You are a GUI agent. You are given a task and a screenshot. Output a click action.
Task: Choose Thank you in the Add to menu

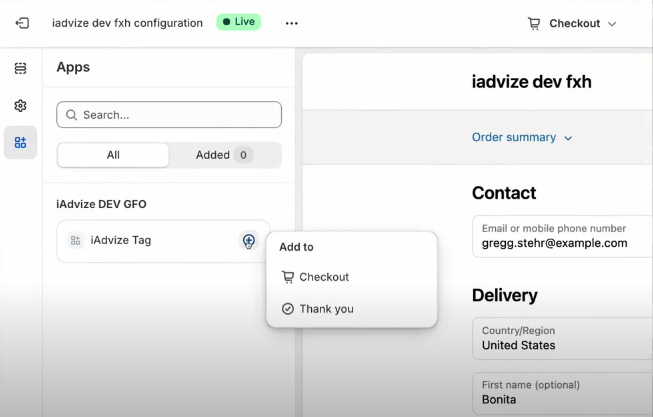tap(318, 309)
